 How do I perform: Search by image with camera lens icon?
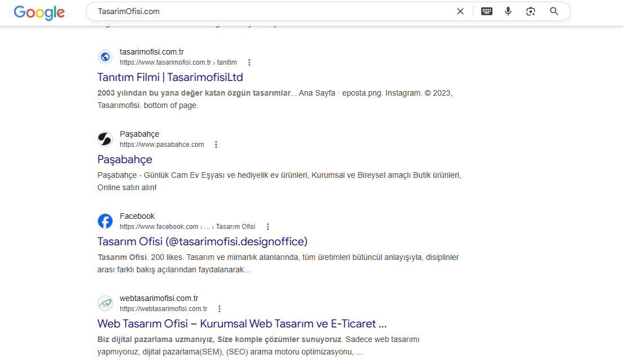tap(531, 11)
